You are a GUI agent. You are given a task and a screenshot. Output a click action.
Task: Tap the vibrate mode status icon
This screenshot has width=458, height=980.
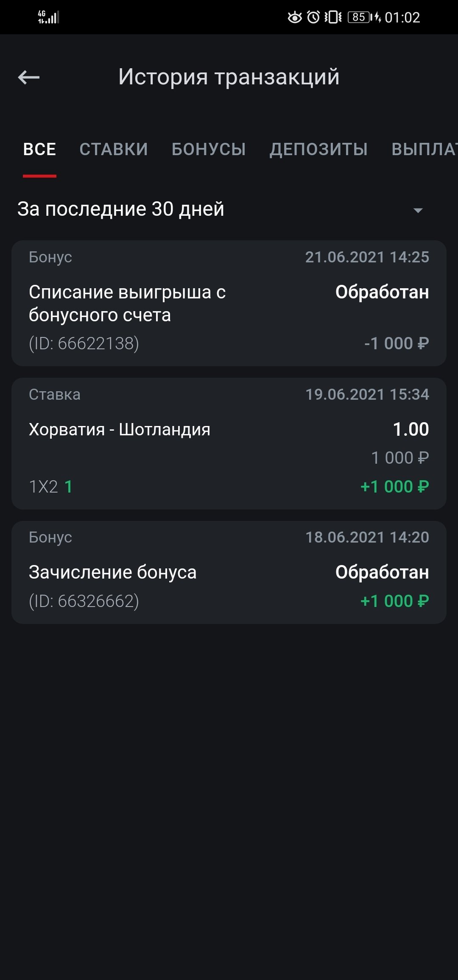coord(333,17)
